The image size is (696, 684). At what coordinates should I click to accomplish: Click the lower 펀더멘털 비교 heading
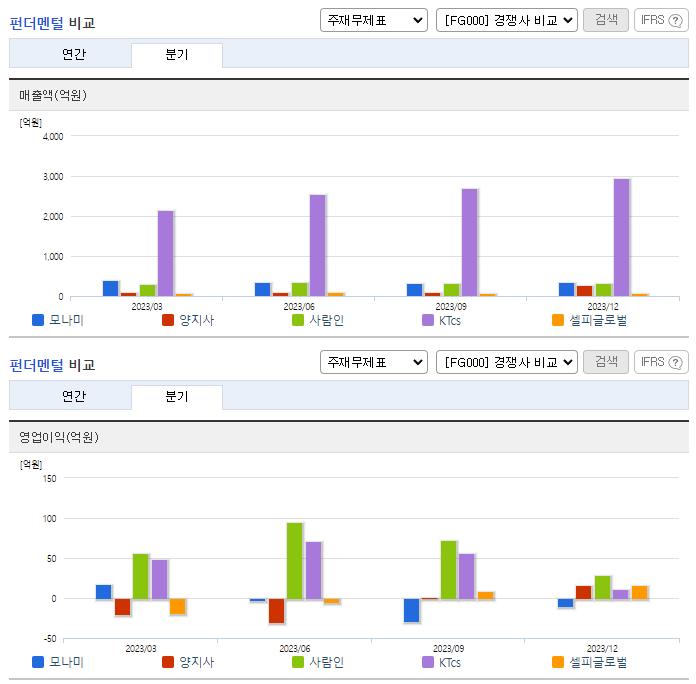pos(52,365)
